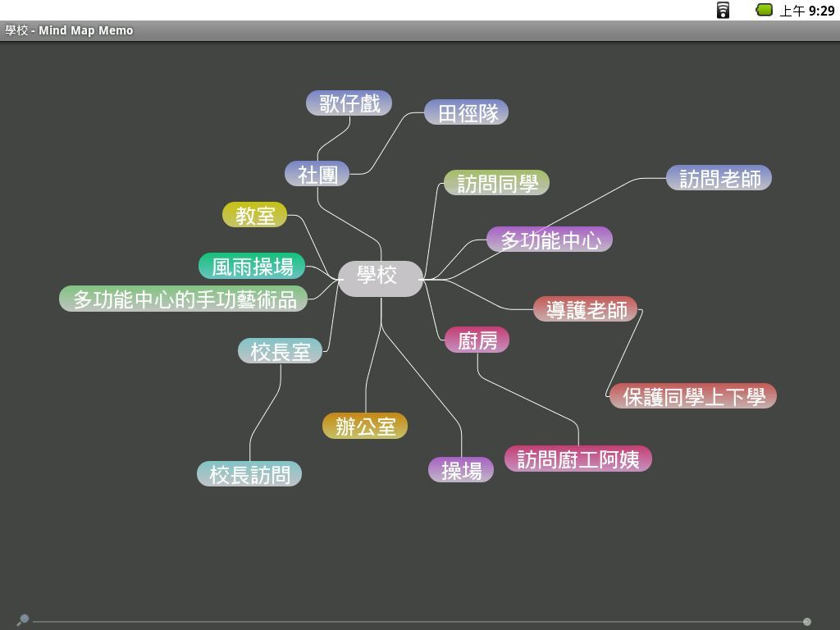Viewport: 840px width, 630px height.
Task: Click the battery icon in status bar
Action: click(764, 10)
